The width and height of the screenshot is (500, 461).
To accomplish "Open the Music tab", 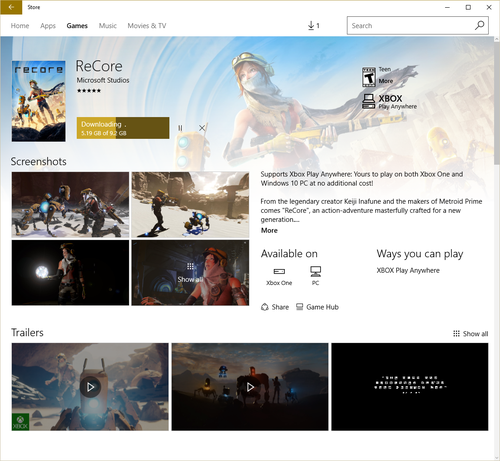I will click(108, 26).
